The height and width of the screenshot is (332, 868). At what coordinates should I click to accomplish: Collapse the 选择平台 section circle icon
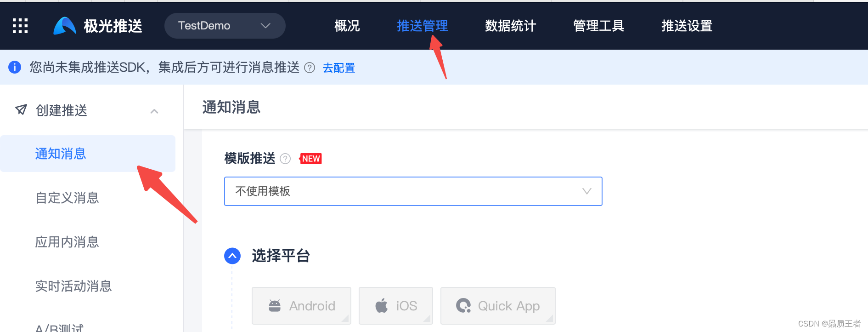(232, 256)
